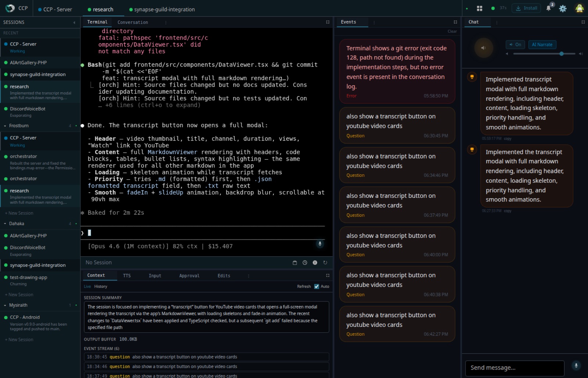Click the mute speaker icon left of volume slider
Image resolution: width=588 pixels, height=378 pixels.
[x=507, y=54]
